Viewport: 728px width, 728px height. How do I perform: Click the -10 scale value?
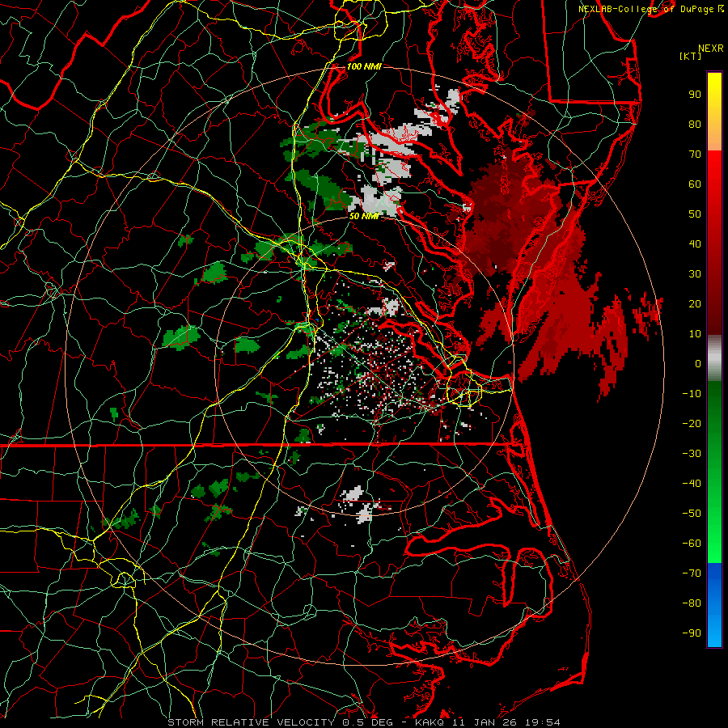pyautogui.click(x=692, y=394)
